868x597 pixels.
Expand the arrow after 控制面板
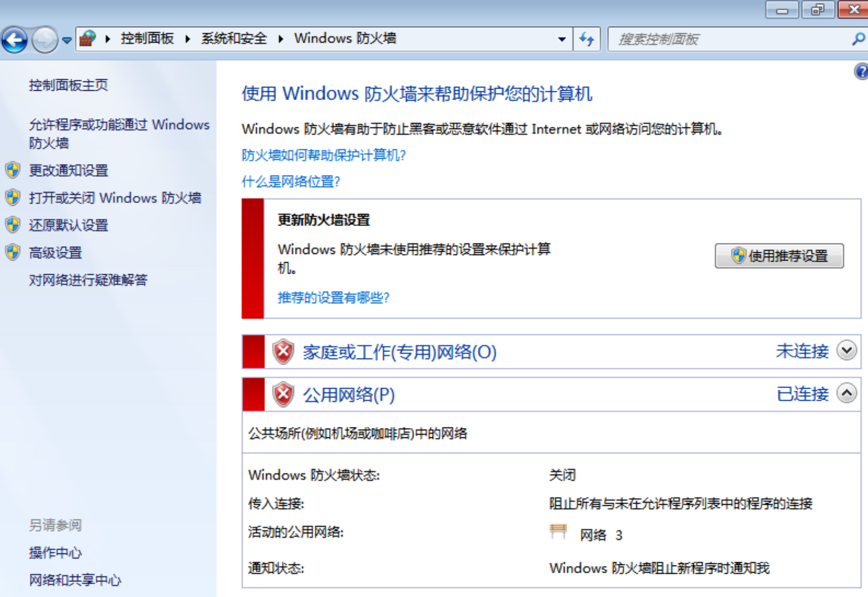187,39
